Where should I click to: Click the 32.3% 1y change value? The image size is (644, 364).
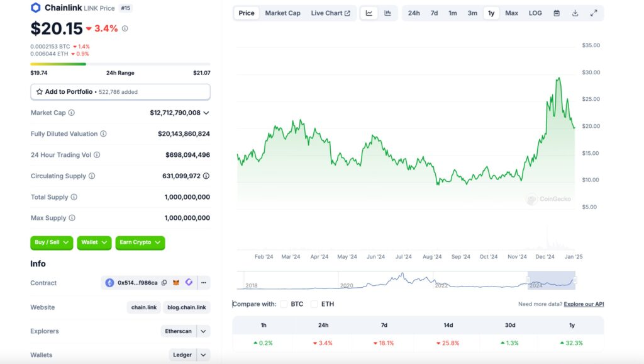pyautogui.click(x=572, y=343)
